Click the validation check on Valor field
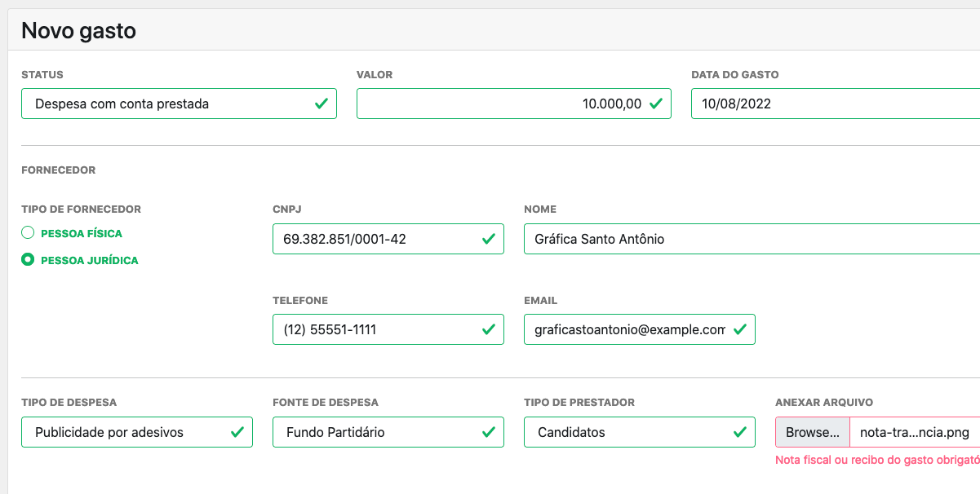980x494 pixels. pyautogui.click(x=655, y=103)
